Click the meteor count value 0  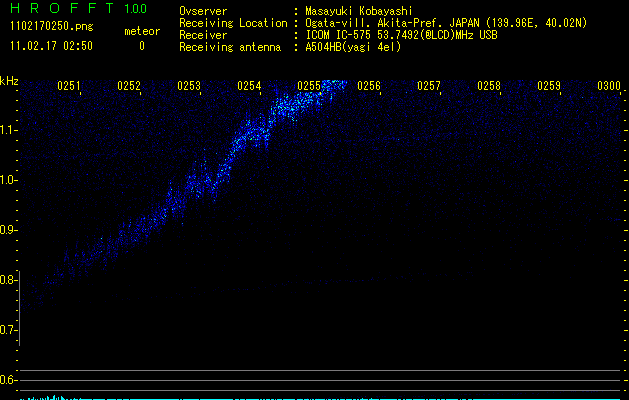pyautogui.click(x=142, y=46)
